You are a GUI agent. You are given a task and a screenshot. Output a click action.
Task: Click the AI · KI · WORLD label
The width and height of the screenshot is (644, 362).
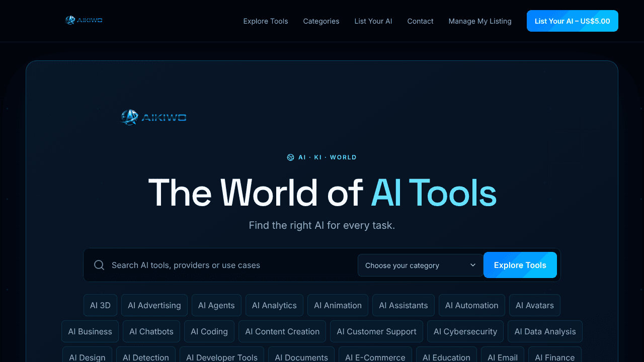(328, 157)
